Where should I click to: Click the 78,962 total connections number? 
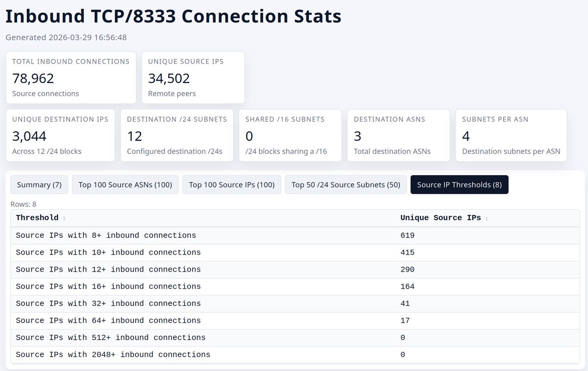[33, 78]
